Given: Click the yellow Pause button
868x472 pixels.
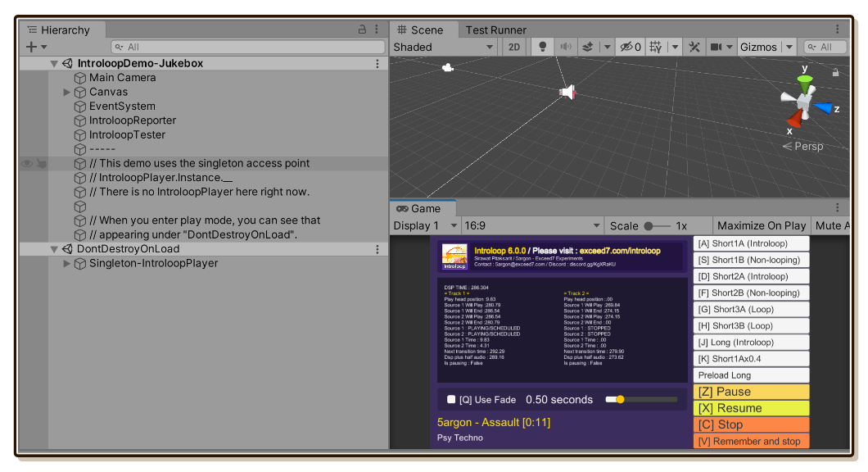Looking at the screenshot, I should click(x=751, y=392).
